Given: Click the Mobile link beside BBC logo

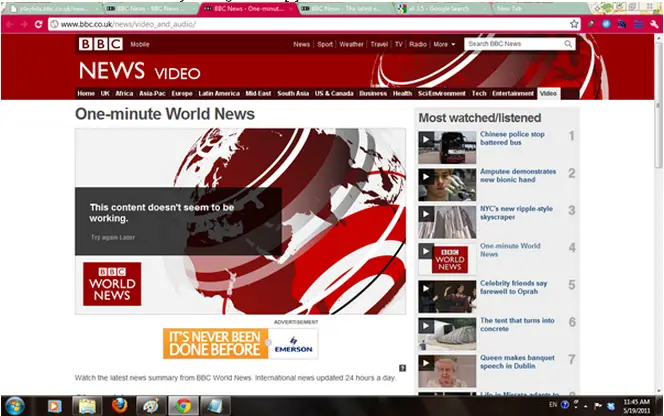Looking at the screenshot, I should [x=140, y=44].
